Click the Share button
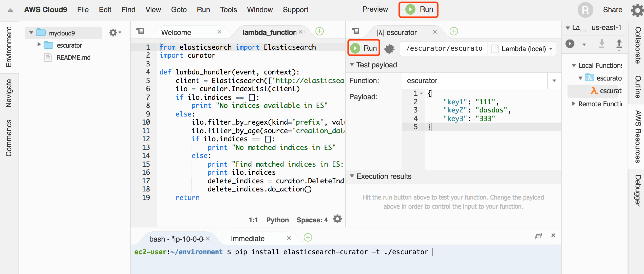 point(612,10)
